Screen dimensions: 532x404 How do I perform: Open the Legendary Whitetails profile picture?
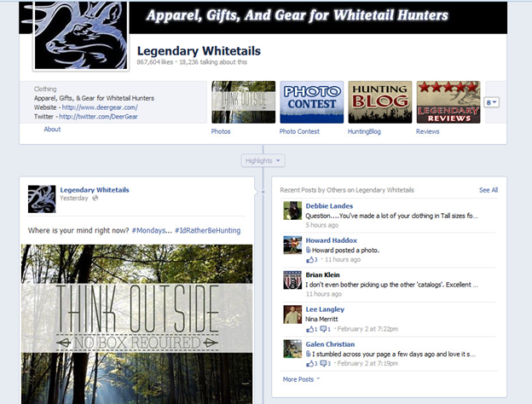tap(81, 35)
